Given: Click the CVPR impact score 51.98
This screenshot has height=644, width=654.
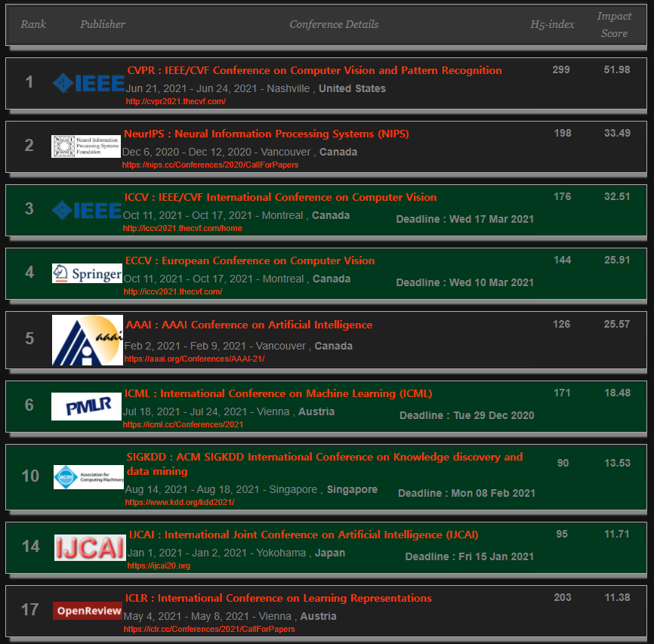Looking at the screenshot, I should pos(617,69).
